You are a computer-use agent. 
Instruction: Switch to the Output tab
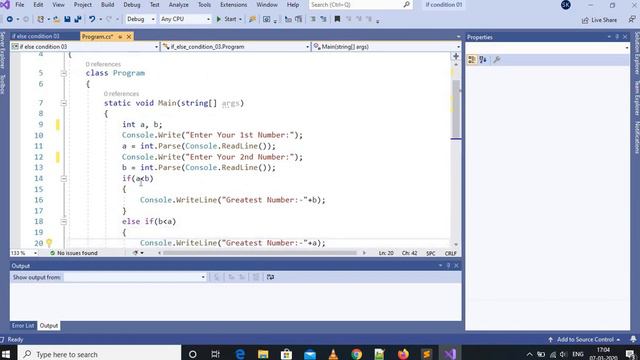[49, 325]
